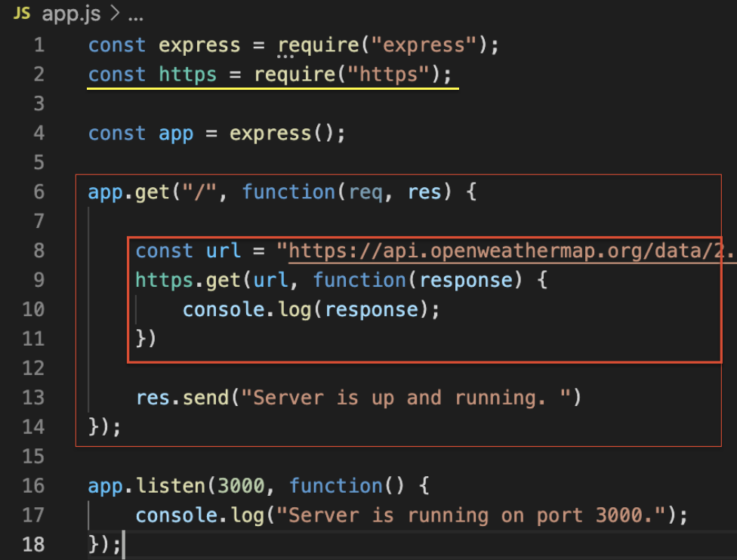Click the "url" constant name on line 8

click(224, 251)
